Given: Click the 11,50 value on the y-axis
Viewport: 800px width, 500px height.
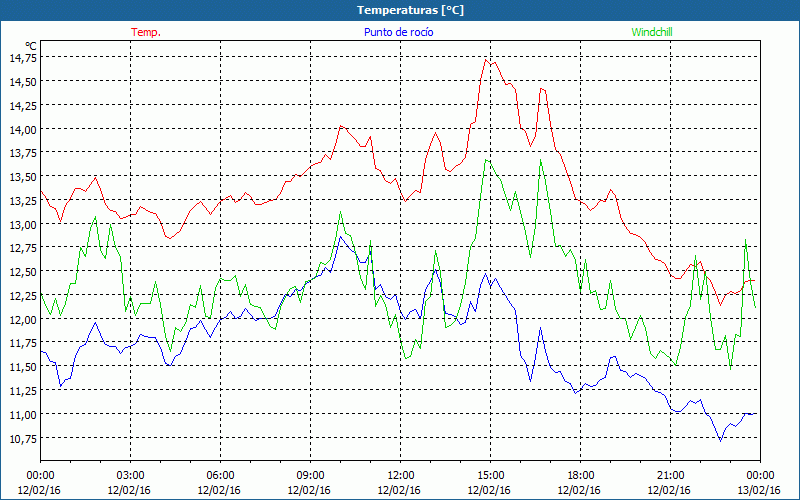Looking at the screenshot, I should (x=23, y=366).
